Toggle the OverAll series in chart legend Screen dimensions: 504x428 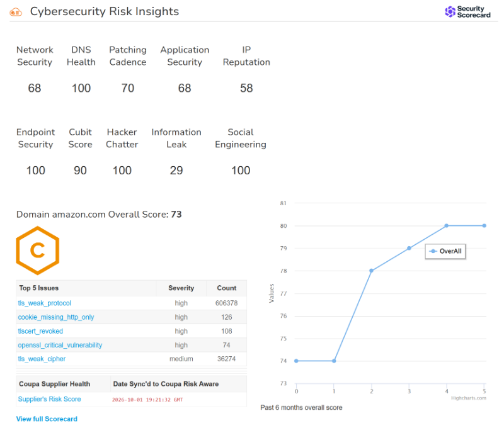coord(445,251)
